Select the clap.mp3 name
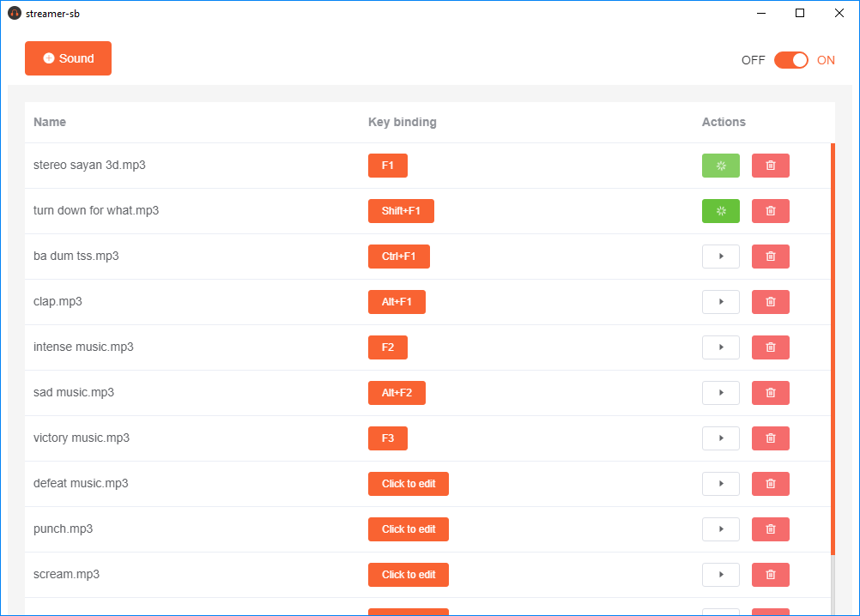Screen dimensions: 860x616 58,301
